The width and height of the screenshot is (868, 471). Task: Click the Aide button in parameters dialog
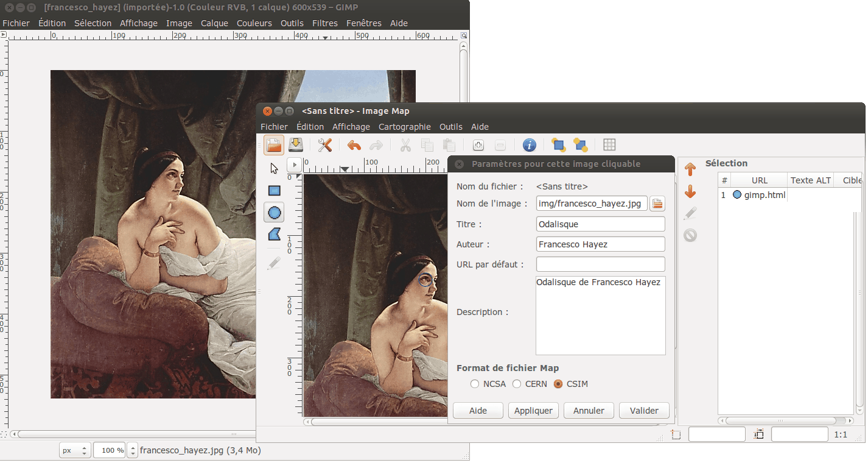coord(478,411)
